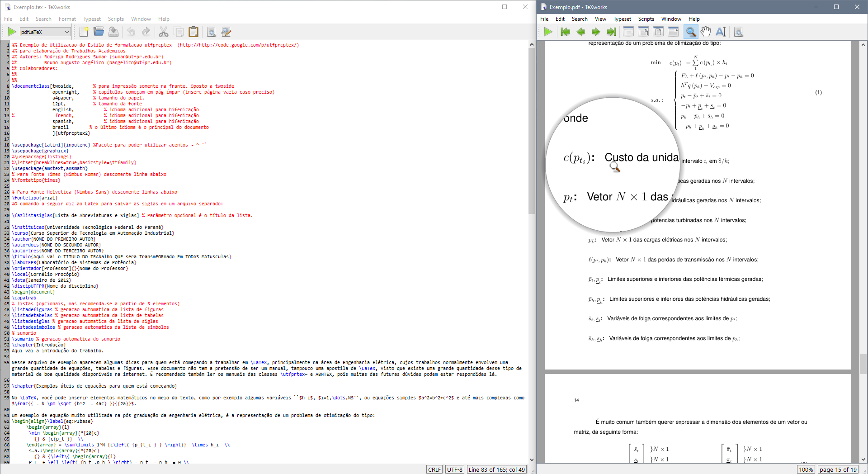Click the green Typeset button in the PDF window
Image resolution: width=868 pixels, height=474 pixels.
click(548, 32)
